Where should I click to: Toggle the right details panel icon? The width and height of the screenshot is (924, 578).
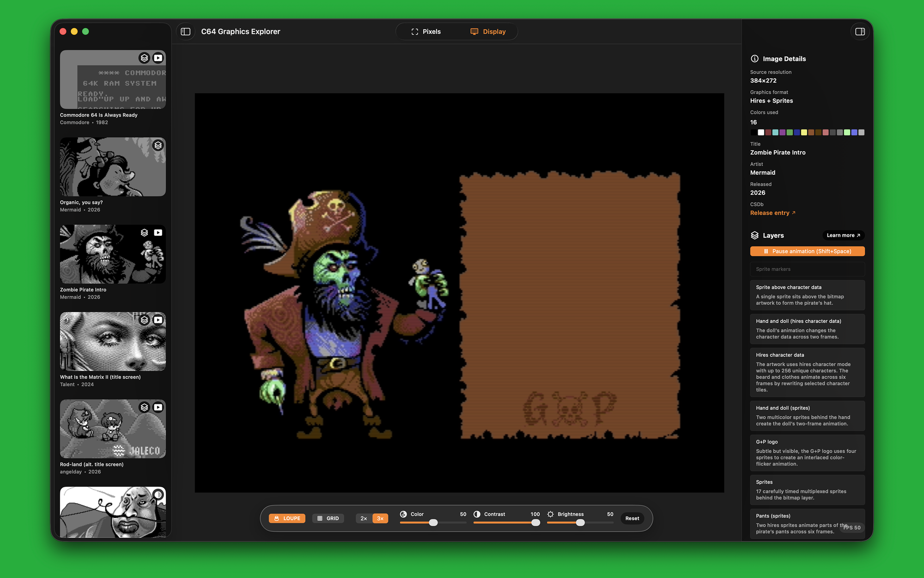[x=860, y=31]
